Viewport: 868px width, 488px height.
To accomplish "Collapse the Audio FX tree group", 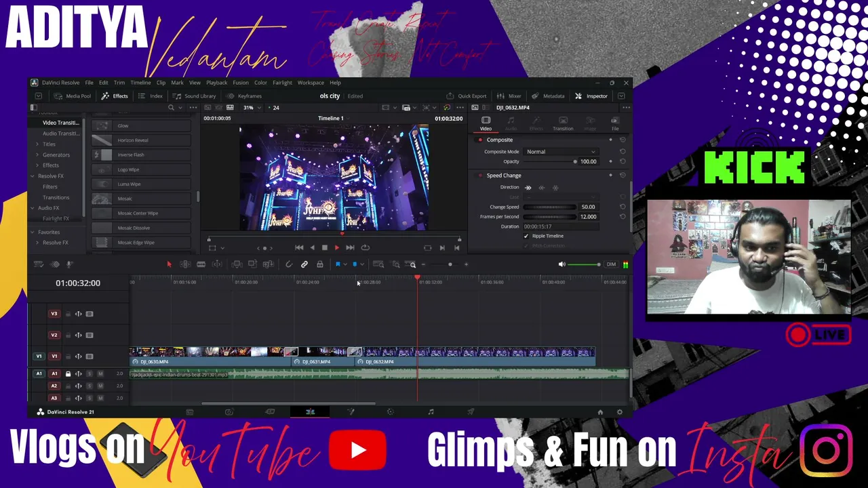I will click(32, 208).
